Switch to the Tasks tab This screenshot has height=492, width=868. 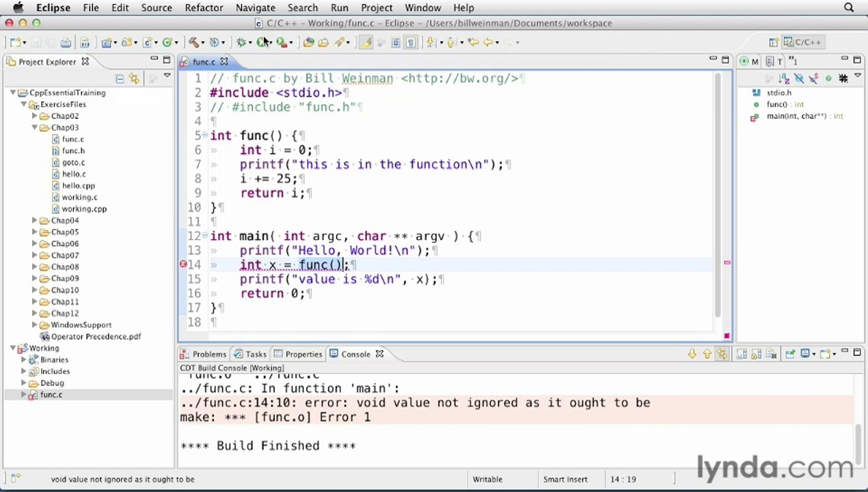click(249, 354)
